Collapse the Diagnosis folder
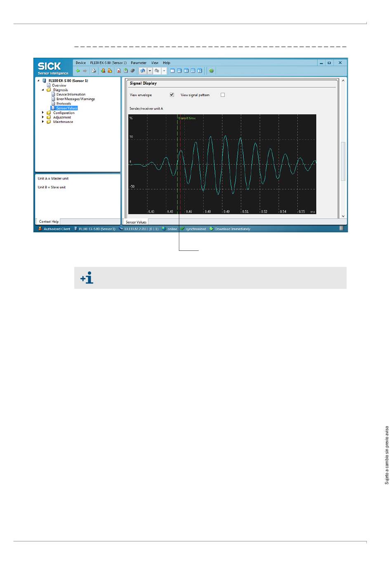Viewport: 392px width, 569px height. (x=43, y=90)
